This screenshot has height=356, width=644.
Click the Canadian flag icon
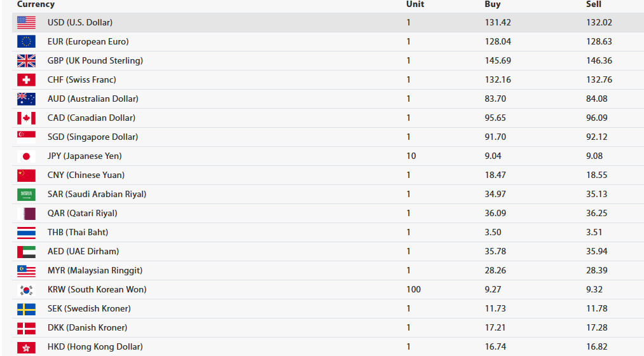tap(26, 118)
